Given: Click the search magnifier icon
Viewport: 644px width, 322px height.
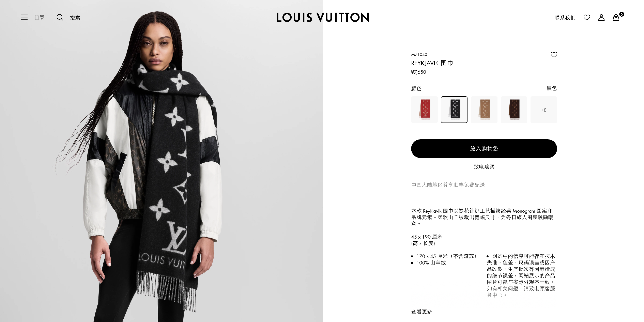Looking at the screenshot, I should tap(60, 17).
